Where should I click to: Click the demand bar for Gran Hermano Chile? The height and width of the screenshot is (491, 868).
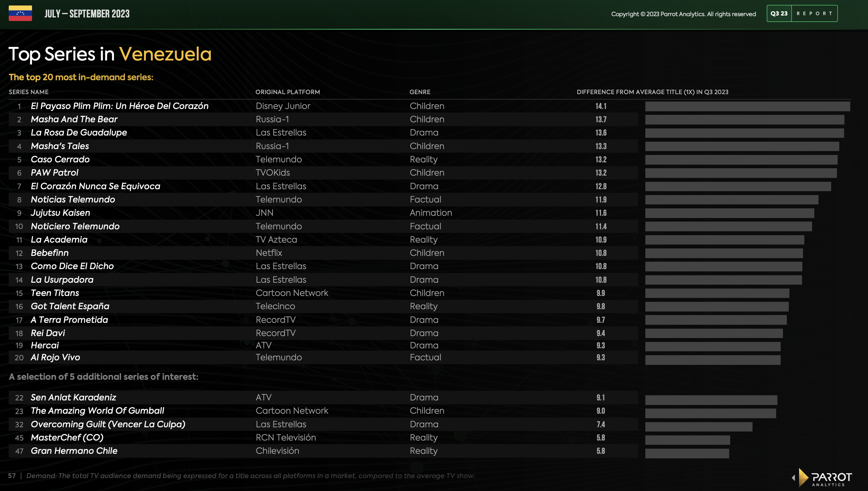pyautogui.click(x=687, y=453)
